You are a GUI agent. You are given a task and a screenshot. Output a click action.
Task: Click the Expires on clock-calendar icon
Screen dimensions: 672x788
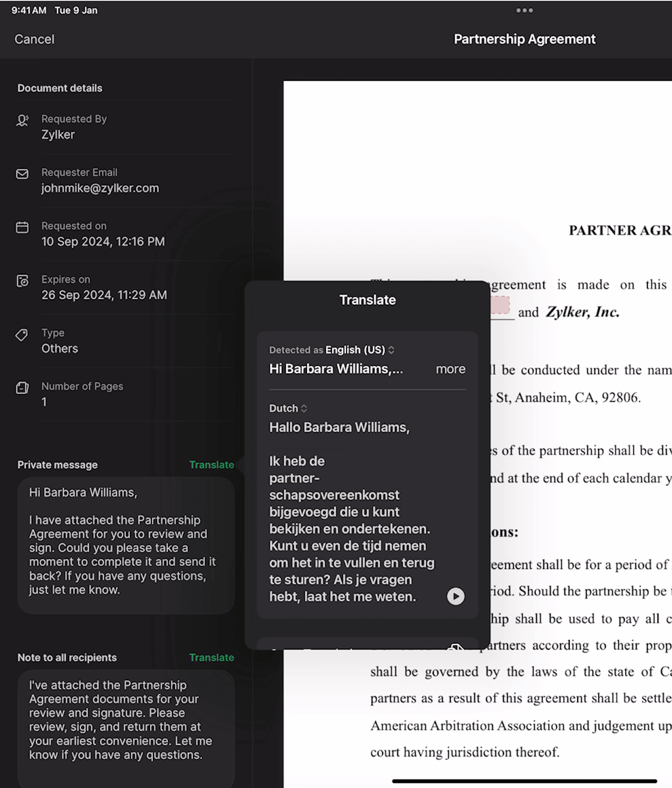pyautogui.click(x=22, y=281)
